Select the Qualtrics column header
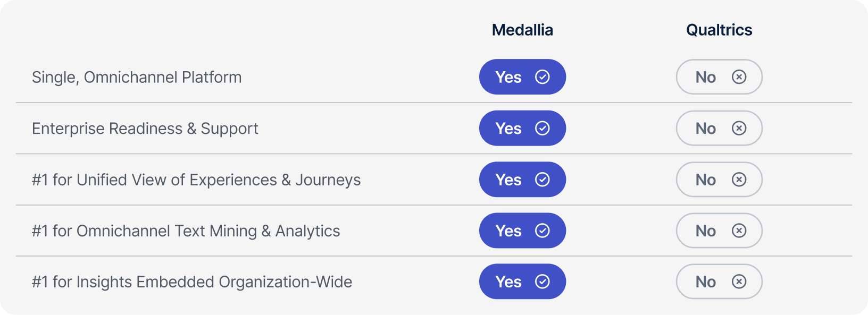This screenshot has width=868, height=315. point(719,30)
